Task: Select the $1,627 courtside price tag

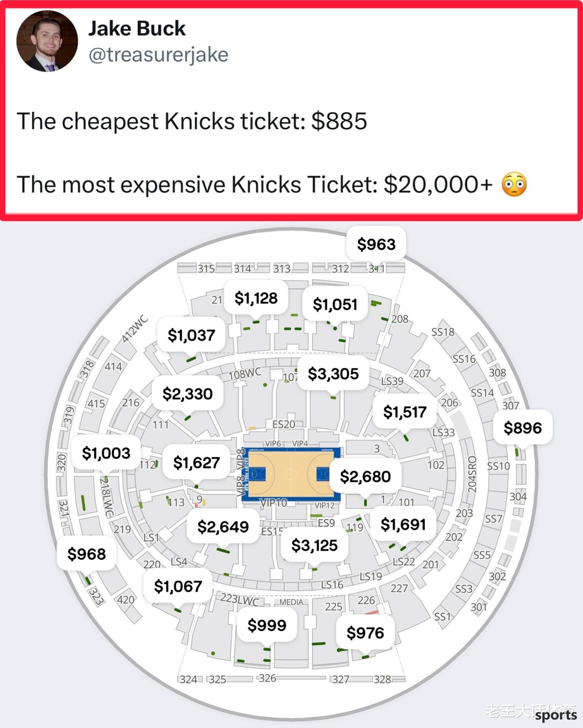Action: coord(196,462)
